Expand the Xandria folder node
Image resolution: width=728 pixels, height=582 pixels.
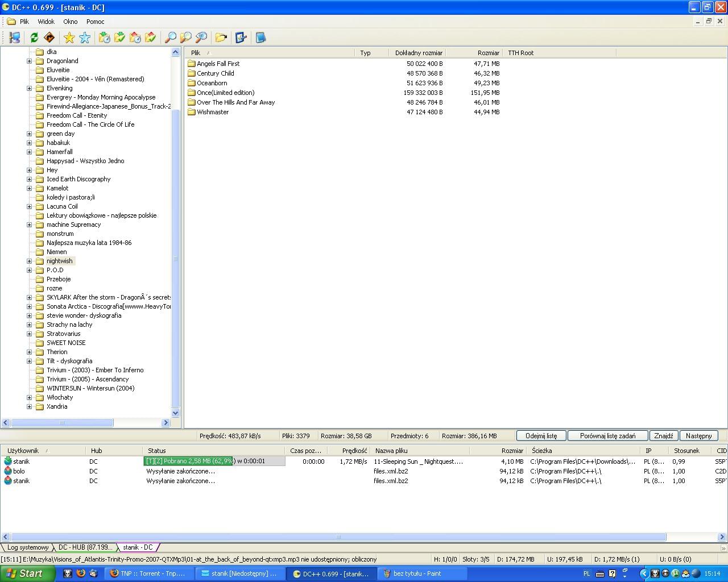point(30,406)
